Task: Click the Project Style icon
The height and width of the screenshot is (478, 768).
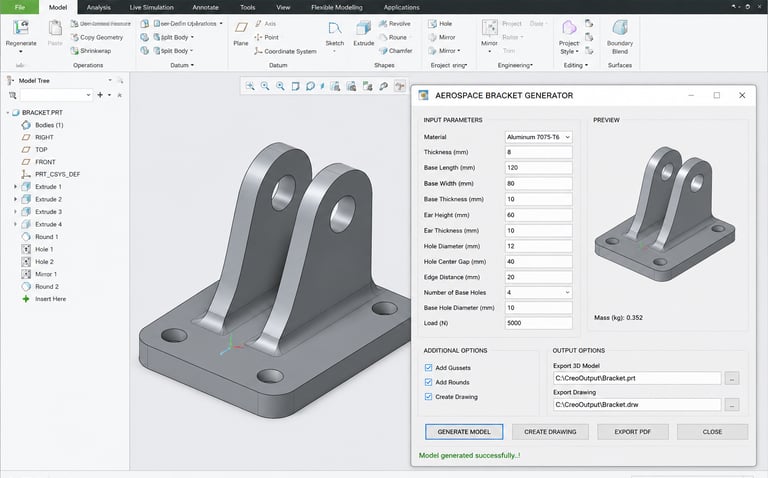Action: point(569,28)
